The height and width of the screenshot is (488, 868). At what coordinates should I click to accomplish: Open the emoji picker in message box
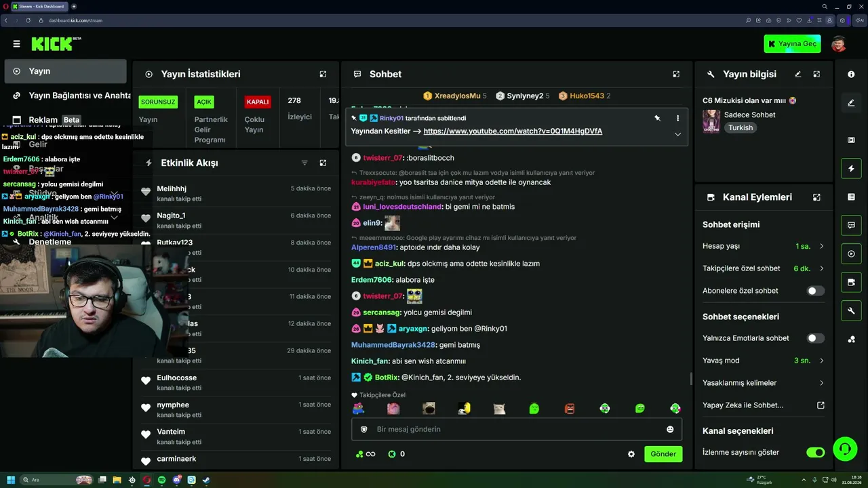pyautogui.click(x=670, y=429)
